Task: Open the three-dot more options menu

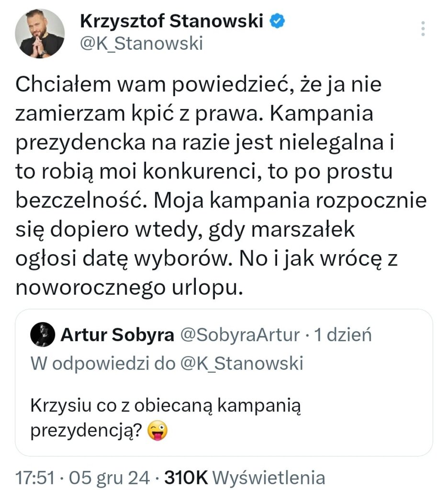Action: [423, 28]
